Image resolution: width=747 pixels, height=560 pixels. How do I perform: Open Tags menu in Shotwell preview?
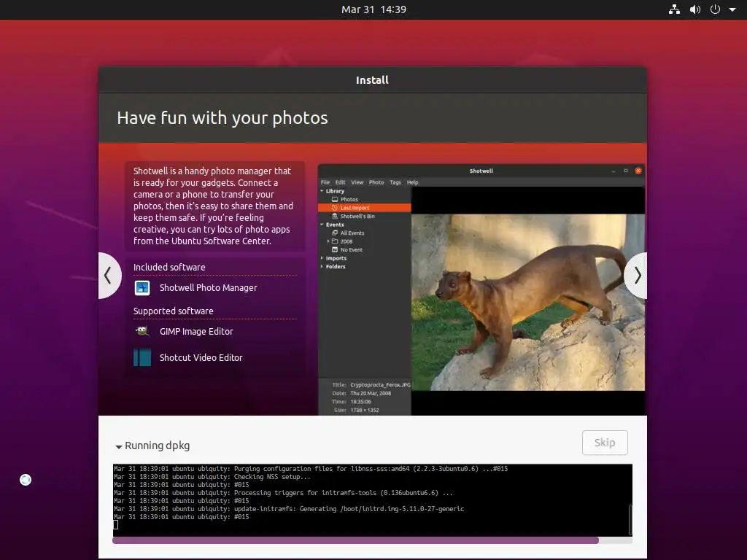pos(395,182)
